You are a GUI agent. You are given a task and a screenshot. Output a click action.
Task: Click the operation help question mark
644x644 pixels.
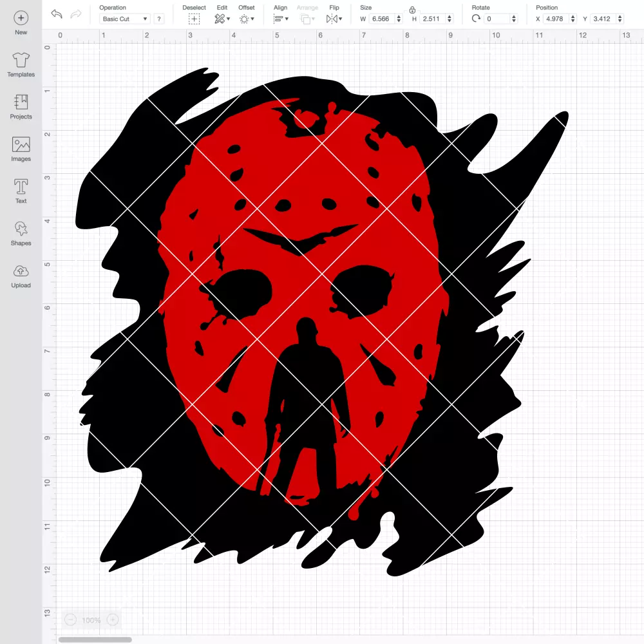click(x=159, y=19)
